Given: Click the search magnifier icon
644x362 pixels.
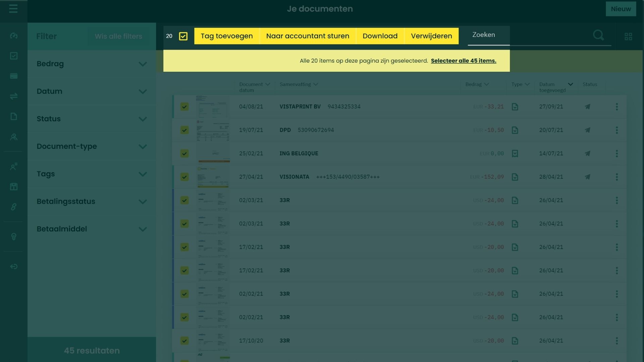Looking at the screenshot, I should click(x=598, y=35).
